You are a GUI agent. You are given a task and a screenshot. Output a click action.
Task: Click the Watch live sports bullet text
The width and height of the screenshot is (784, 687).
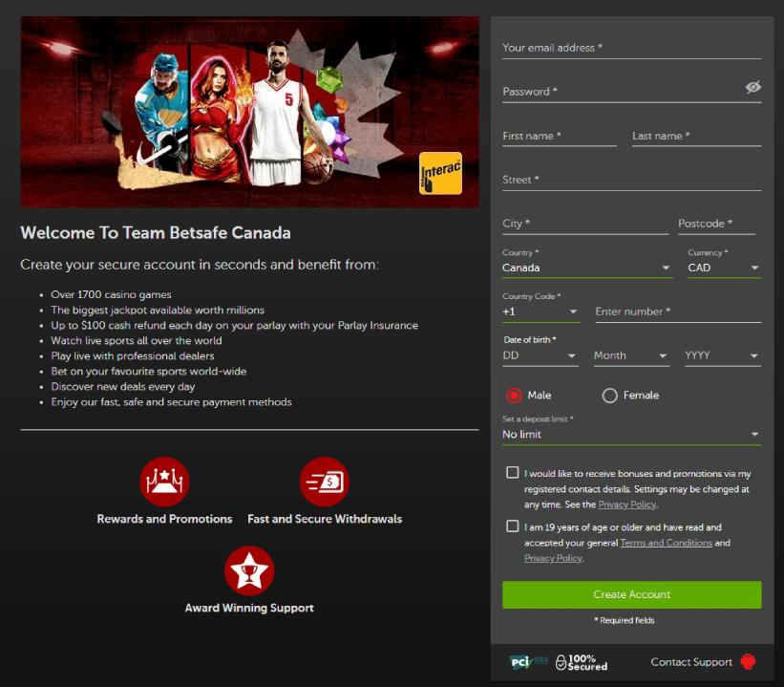[137, 341]
